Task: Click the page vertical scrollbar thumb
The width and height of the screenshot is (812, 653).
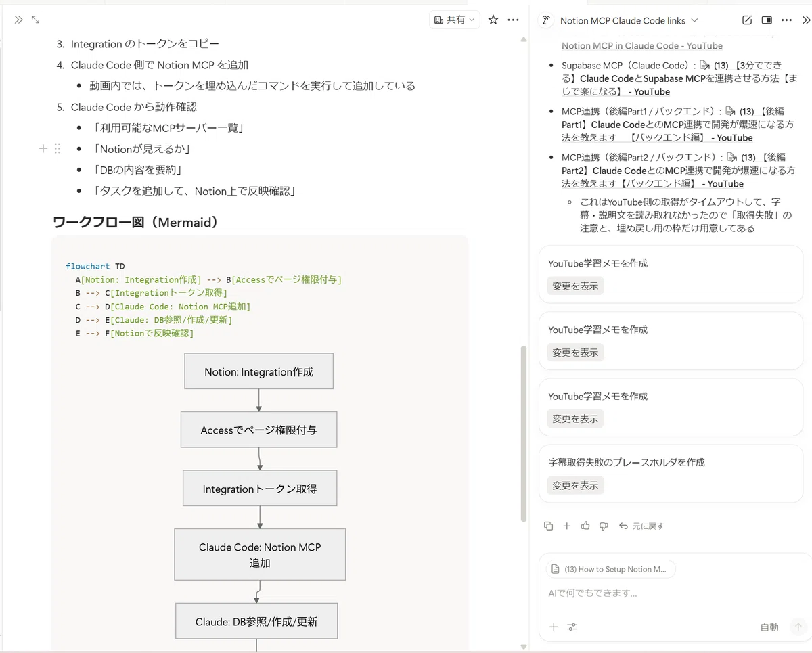Action: click(523, 433)
